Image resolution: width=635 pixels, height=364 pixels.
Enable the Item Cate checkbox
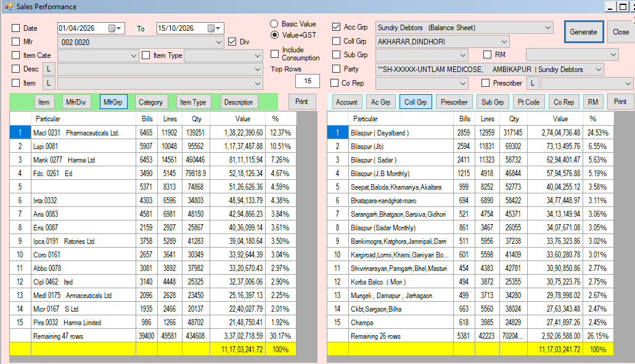pos(16,55)
